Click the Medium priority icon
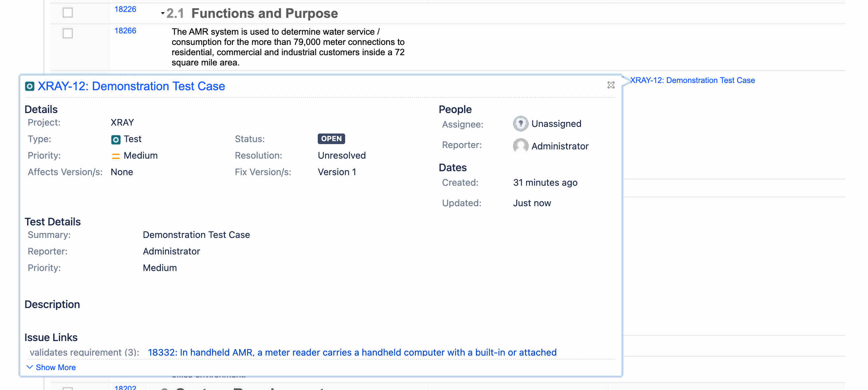 tap(116, 156)
